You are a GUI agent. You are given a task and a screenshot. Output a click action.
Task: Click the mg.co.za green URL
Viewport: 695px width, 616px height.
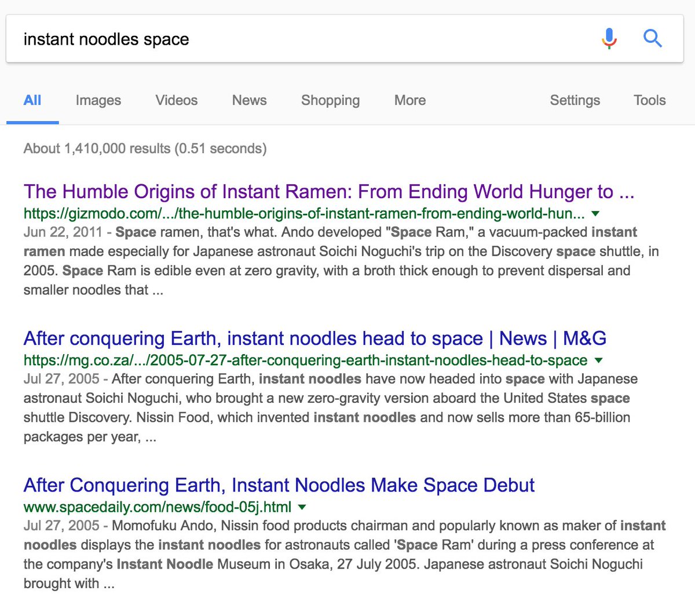coord(306,360)
